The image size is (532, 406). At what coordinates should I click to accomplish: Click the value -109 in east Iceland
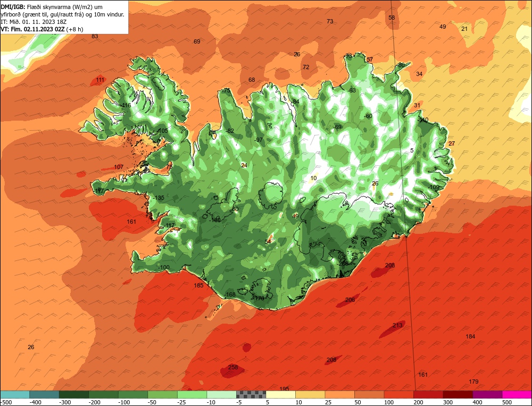(434, 187)
